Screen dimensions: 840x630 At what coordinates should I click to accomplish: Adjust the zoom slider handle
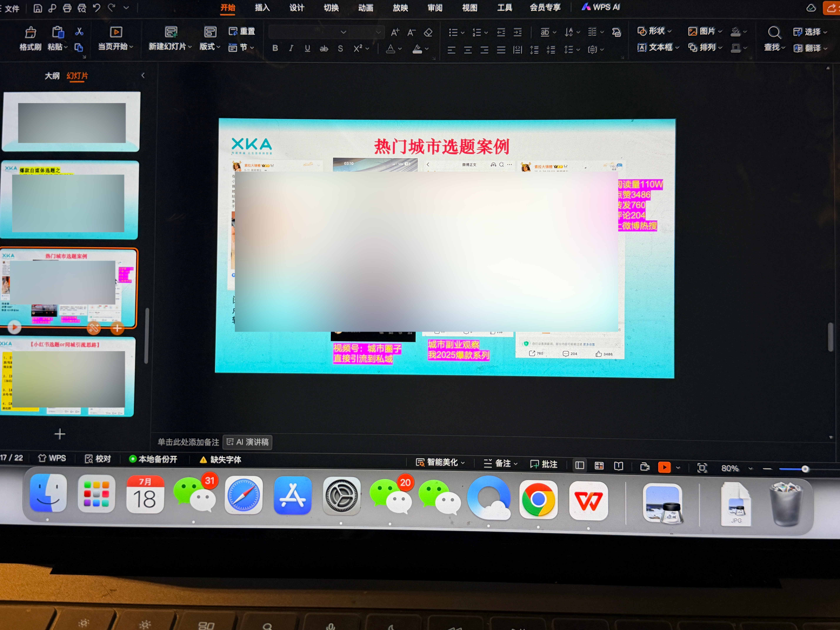pyautogui.click(x=805, y=469)
